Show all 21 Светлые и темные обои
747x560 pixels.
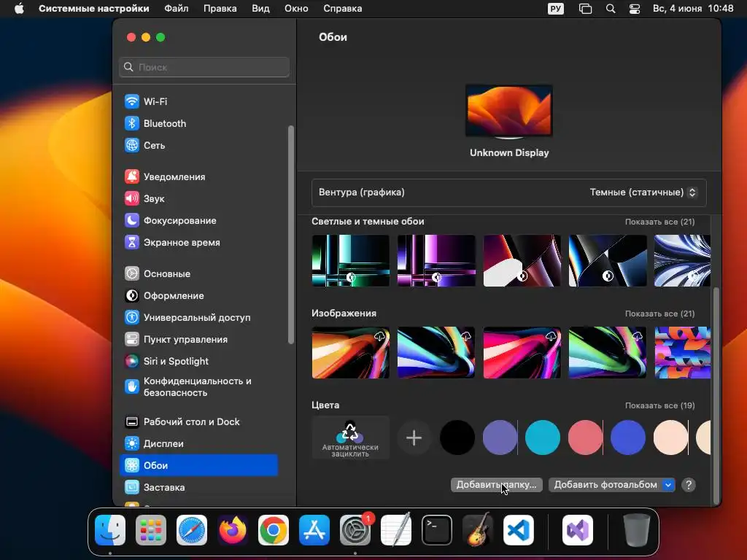pyautogui.click(x=659, y=222)
